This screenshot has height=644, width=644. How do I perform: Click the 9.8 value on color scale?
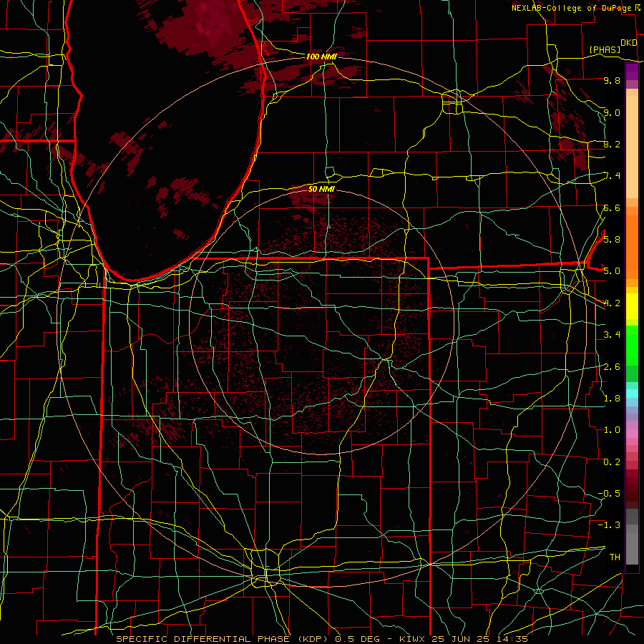point(612,80)
